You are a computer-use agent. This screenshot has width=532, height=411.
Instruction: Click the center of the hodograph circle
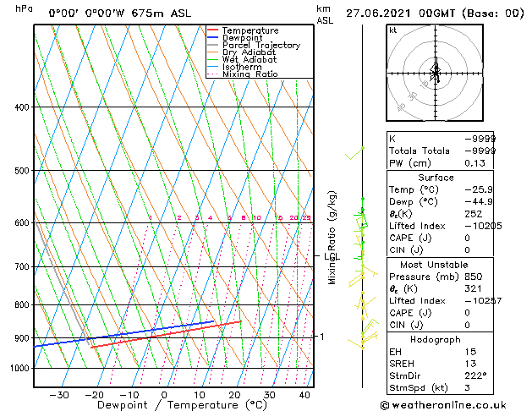(435, 73)
